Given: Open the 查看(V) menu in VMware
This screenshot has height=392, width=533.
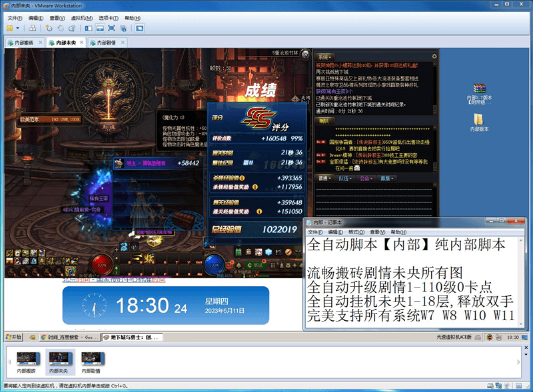Looking at the screenshot, I should (x=57, y=18).
